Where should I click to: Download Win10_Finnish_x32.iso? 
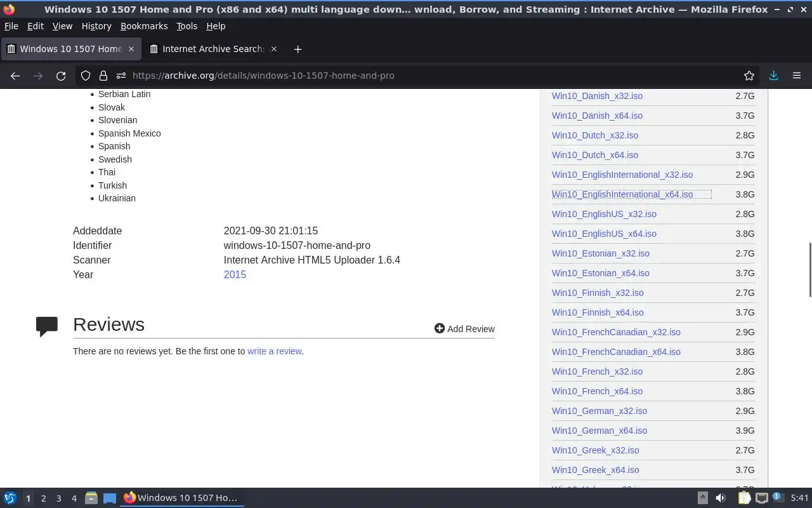point(598,293)
